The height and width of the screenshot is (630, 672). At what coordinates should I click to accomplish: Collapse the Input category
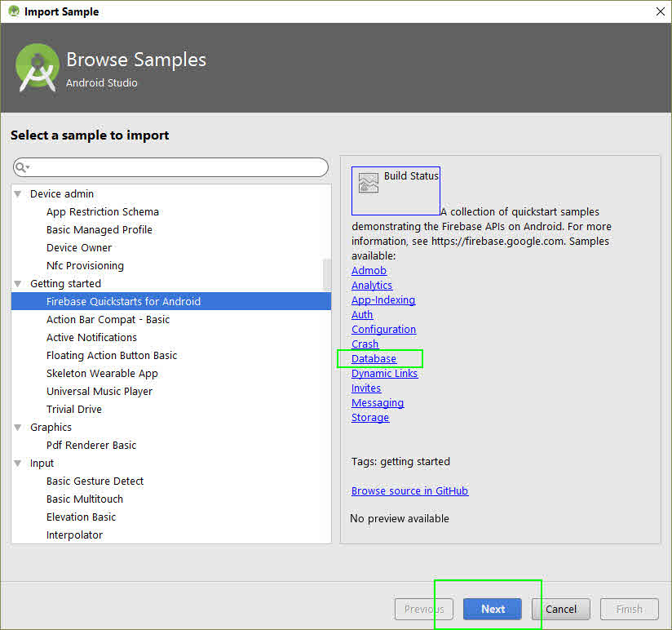pos(18,464)
